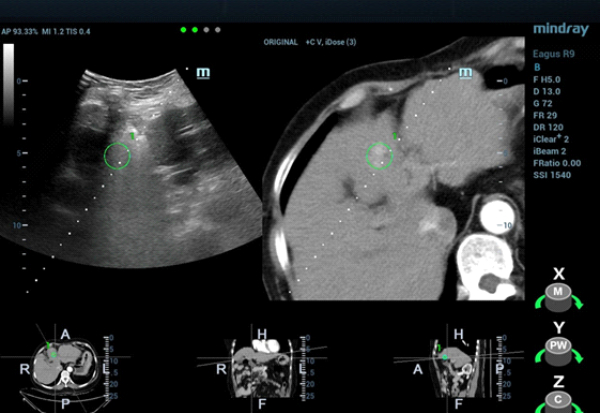Viewport: 600px width, 413px height.
Task: Click the m orientation marker on ultrasound image
Action: [x=203, y=73]
